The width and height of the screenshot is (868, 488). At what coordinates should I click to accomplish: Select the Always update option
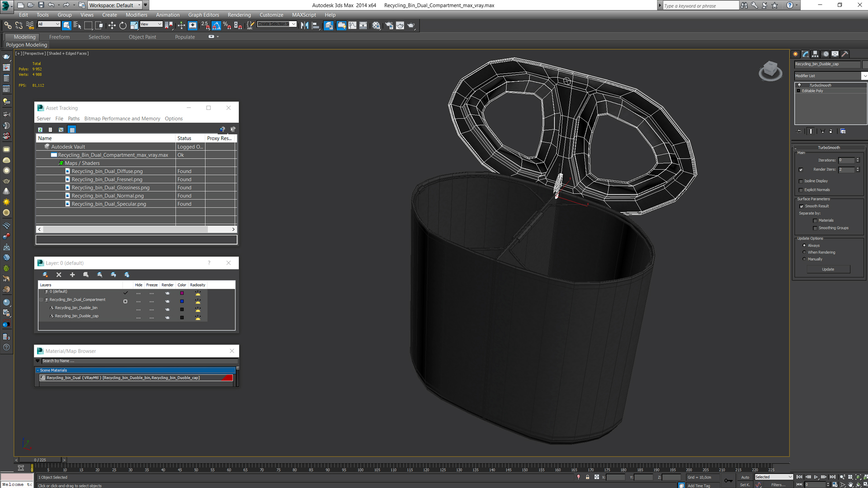pyautogui.click(x=804, y=245)
